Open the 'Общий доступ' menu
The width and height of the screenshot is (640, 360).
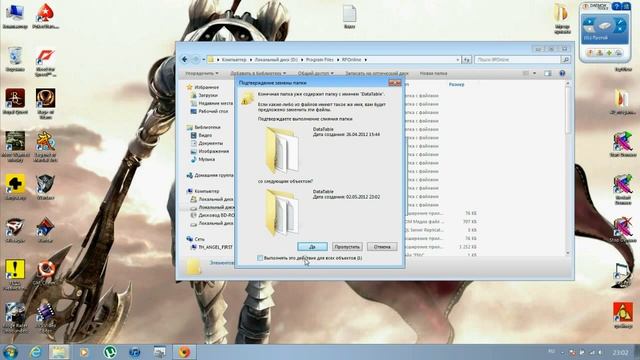316,73
